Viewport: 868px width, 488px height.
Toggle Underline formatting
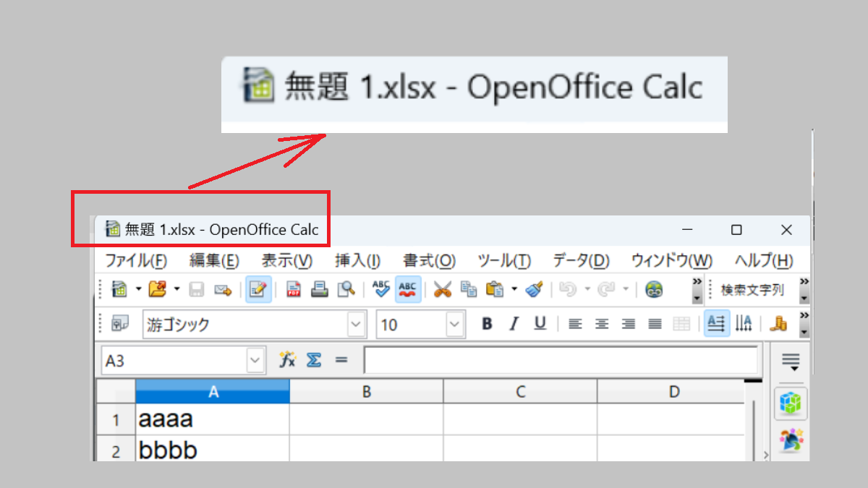tap(540, 324)
